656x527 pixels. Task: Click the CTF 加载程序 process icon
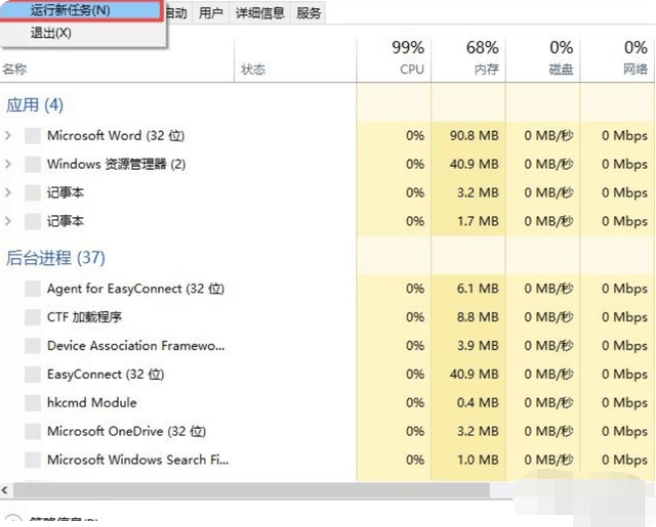click(33, 318)
